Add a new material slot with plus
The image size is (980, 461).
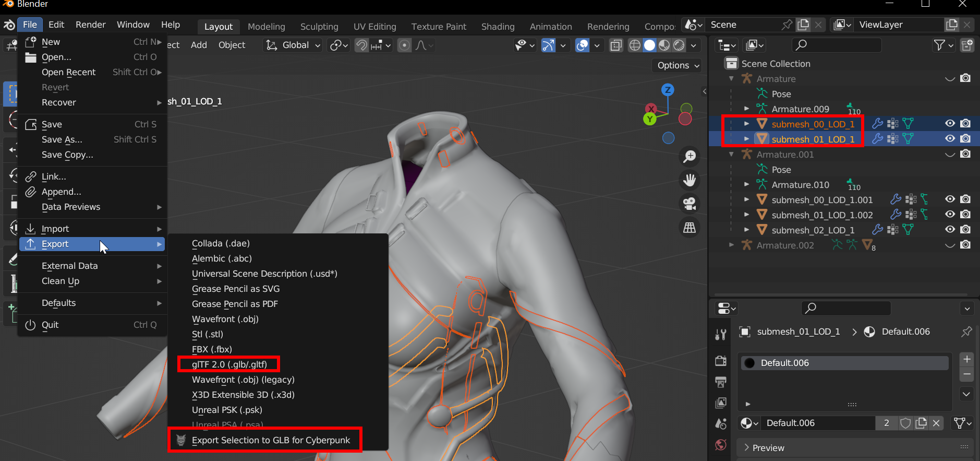(966, 359)
